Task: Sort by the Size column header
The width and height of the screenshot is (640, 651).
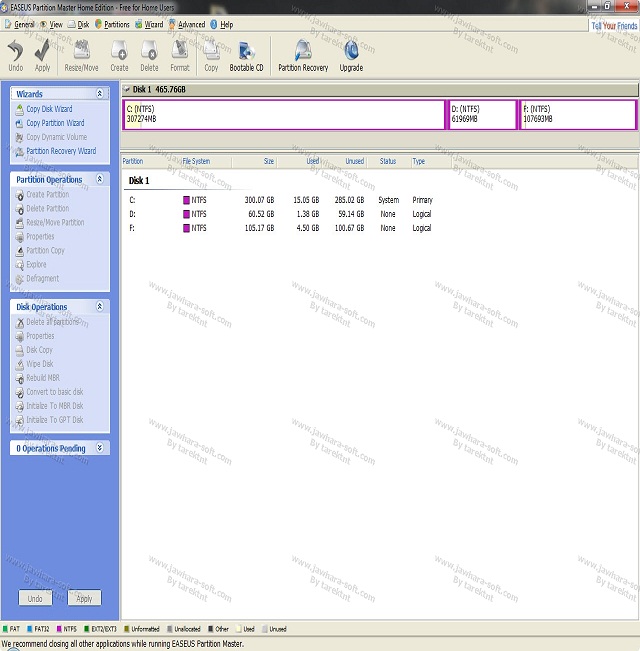Action: 269,162
